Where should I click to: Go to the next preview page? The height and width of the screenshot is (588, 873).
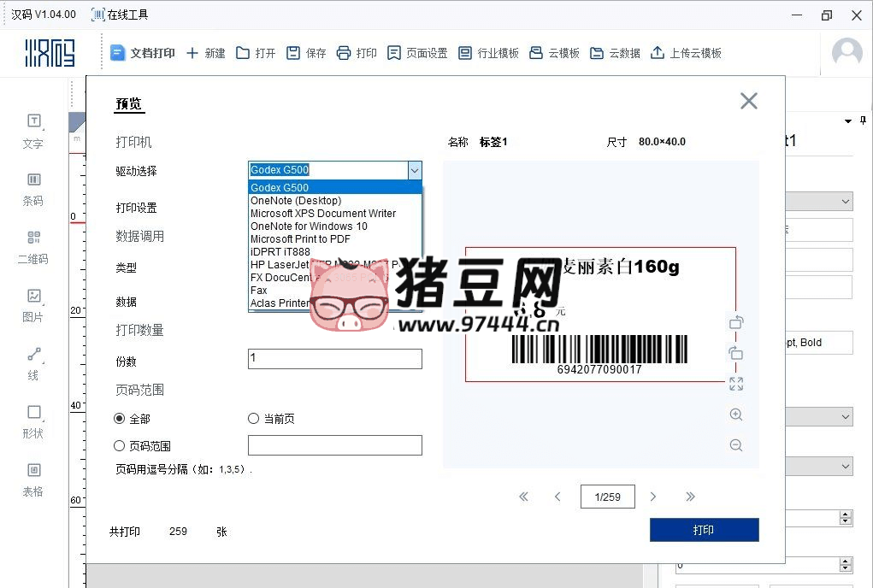[x=653, y=496]
